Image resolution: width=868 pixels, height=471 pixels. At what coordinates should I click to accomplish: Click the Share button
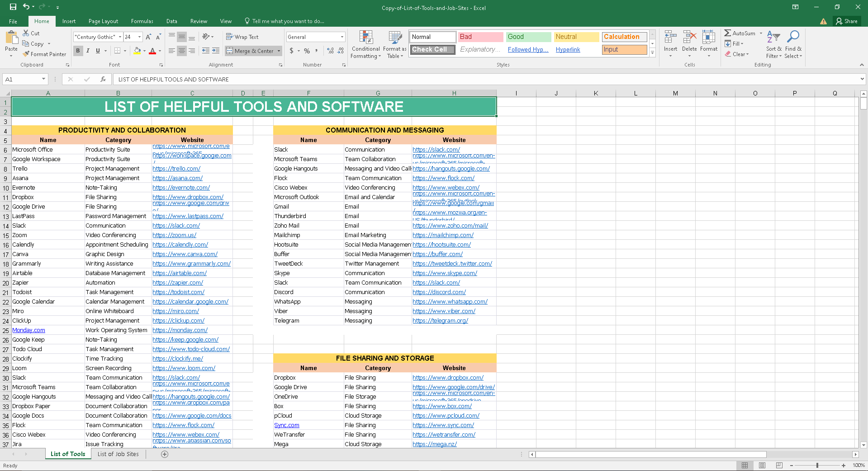click(x=846, y=21)
